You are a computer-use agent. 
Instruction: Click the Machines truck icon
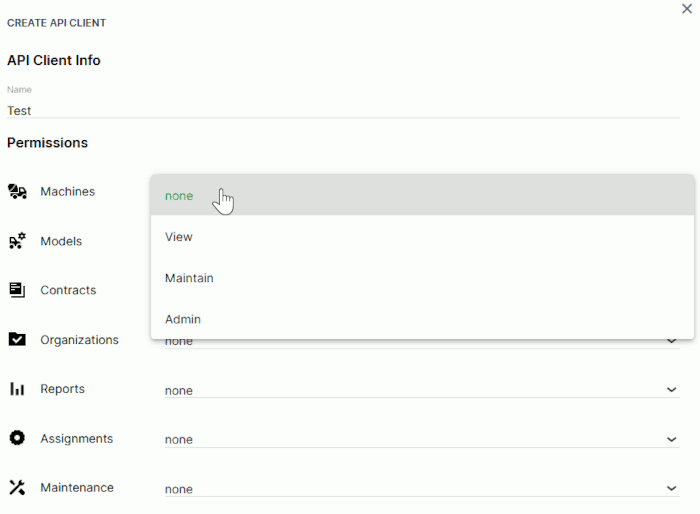(x=17, y=192)
